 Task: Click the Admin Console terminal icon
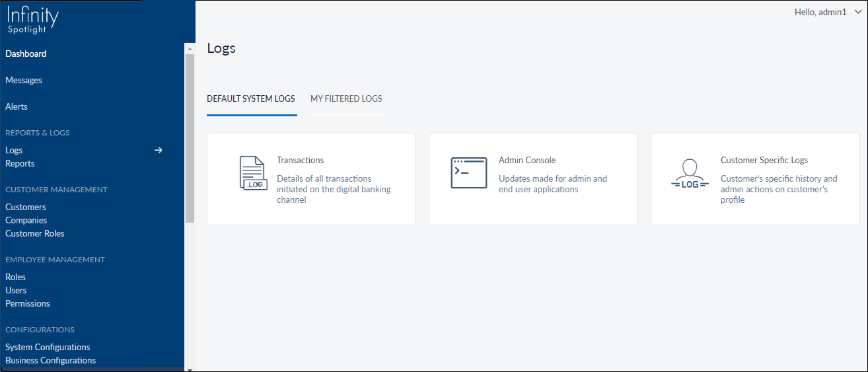tap(468, 173)
